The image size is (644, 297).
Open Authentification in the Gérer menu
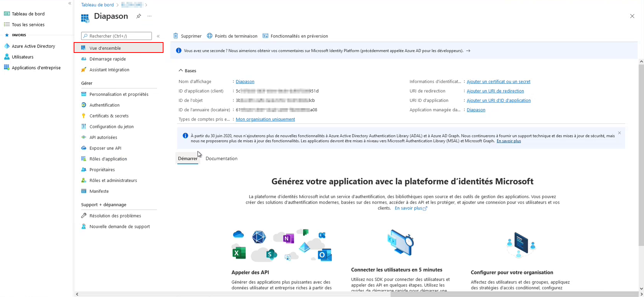click(x=104, y=105)
